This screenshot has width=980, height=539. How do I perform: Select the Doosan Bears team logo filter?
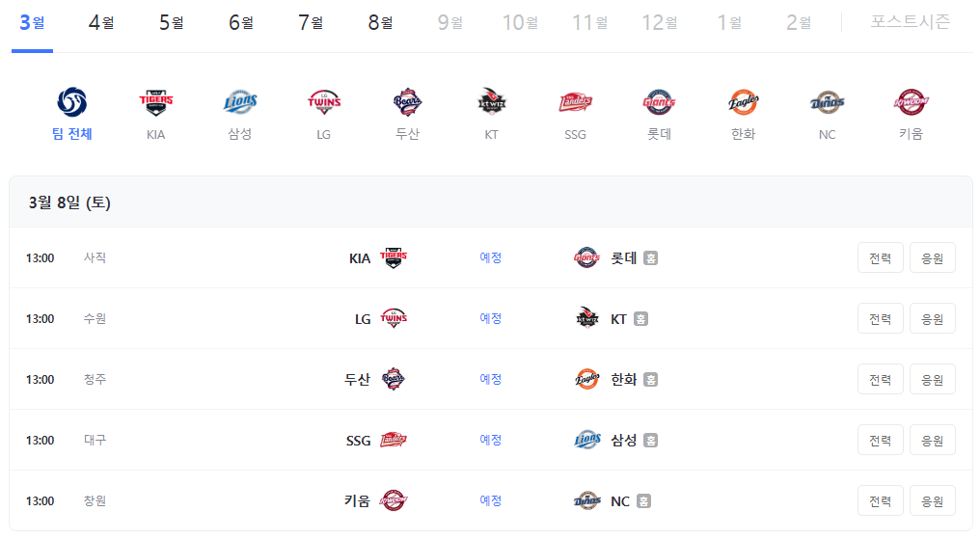point(407,102)
